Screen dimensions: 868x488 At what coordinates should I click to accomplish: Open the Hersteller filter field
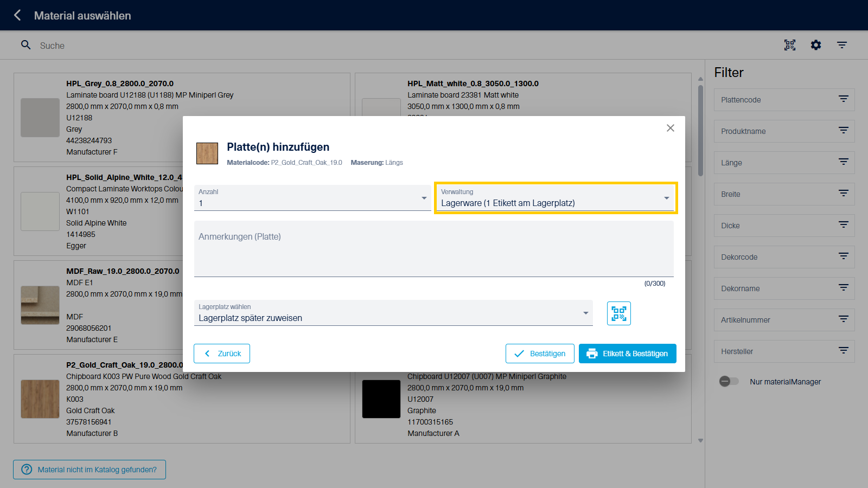click(784, 351)
